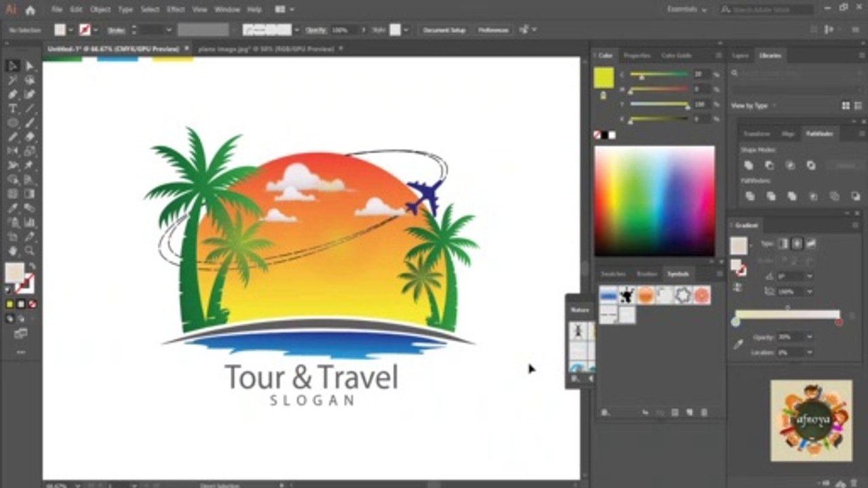
Task: Select the Direct Selection tool
Action: point(30,66)
